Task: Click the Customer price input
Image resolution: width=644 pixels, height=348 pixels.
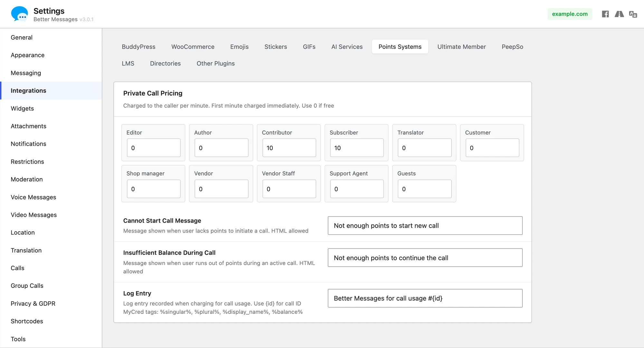Action: [492, 148]
